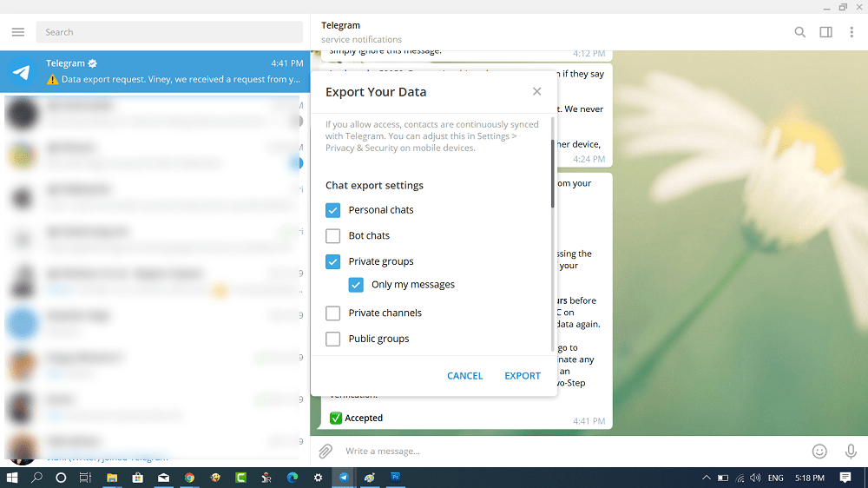Screen dimensions: 868x488
Task: Open Windows taskbar search
Action: point(36,478)
